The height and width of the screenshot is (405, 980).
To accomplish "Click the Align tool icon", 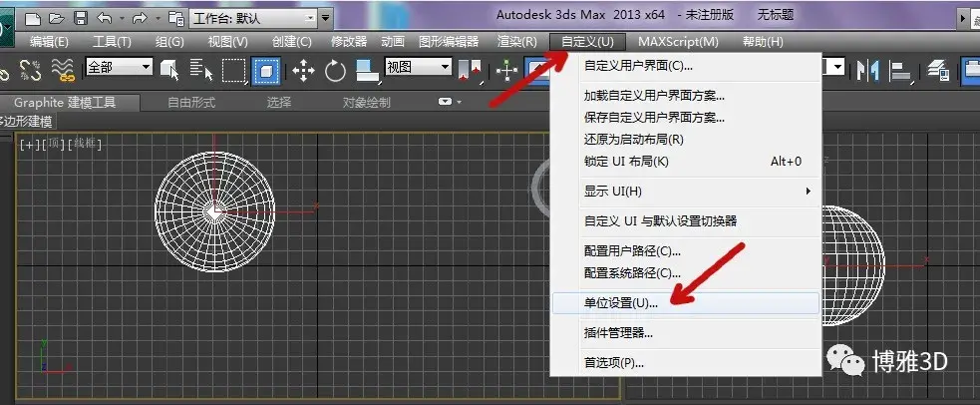I will (x=900, y=71).
